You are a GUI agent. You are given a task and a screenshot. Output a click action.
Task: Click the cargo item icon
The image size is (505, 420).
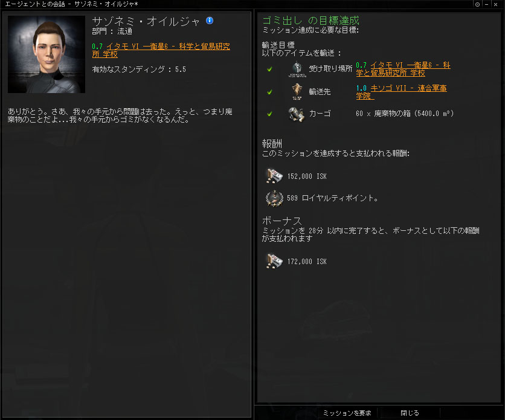coord(297,114)
